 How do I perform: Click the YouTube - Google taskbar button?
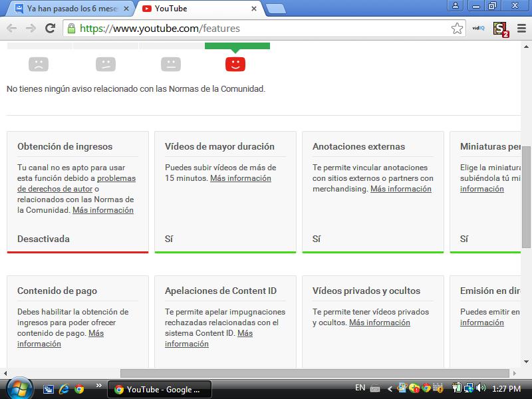pyautogui.click(x=160, y=389)
